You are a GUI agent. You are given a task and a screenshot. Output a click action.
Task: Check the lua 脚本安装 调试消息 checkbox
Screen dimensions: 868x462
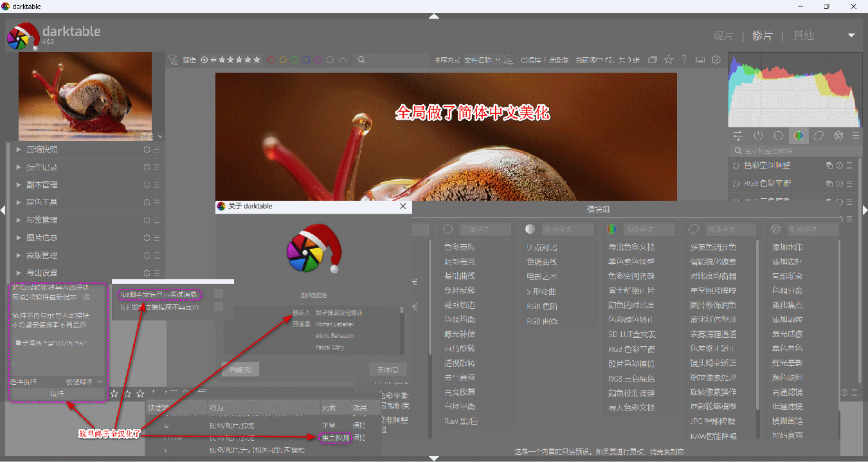coord(219,294)
